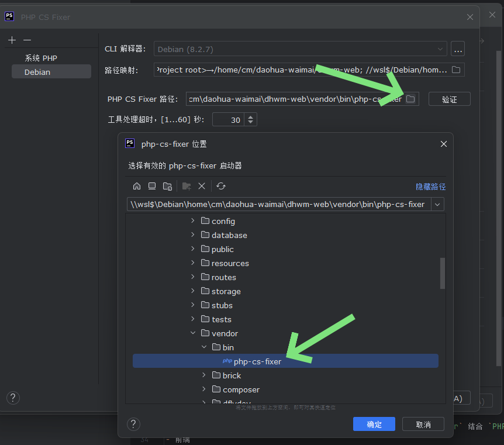Go to desktop directory icon

point(152,186)
